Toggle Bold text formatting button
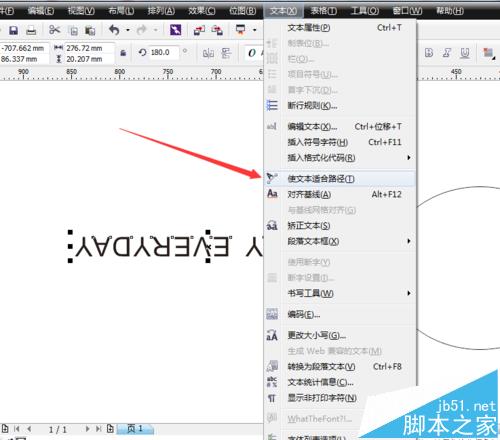This screenshot has width=500, height=440. coord(429,53)
